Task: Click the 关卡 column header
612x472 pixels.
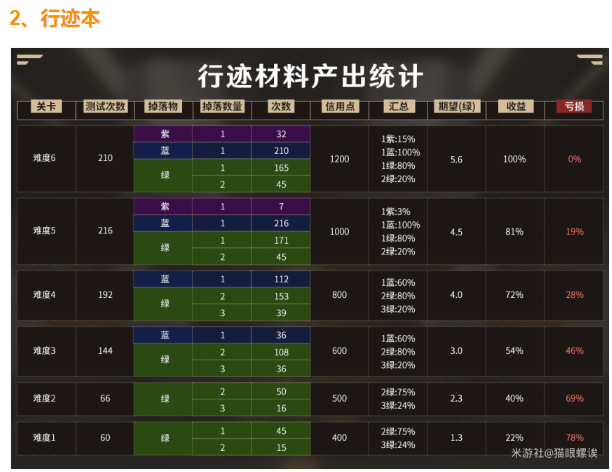Action: coord(47,106)
